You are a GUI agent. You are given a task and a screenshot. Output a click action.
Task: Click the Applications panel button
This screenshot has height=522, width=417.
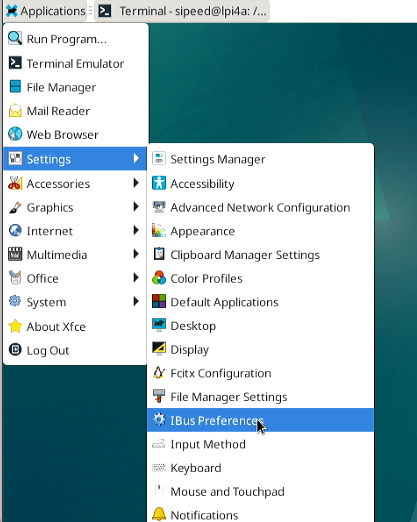click(46, 11)
